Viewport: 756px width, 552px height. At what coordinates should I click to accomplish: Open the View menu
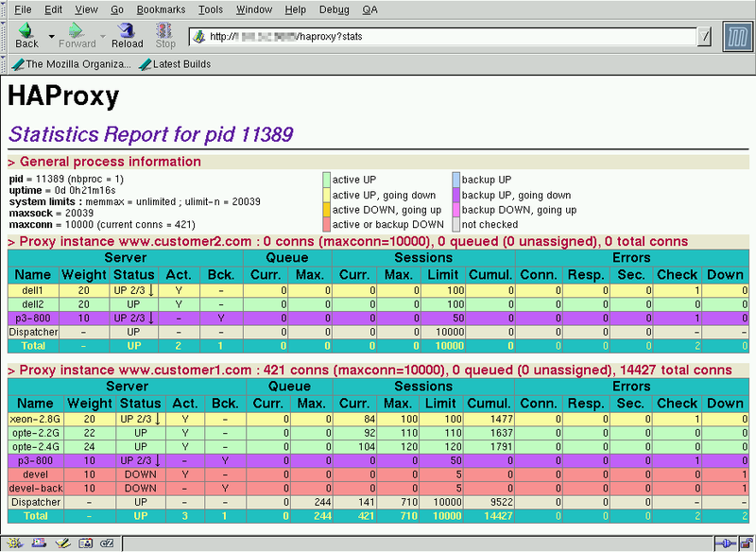coord(87,9)
